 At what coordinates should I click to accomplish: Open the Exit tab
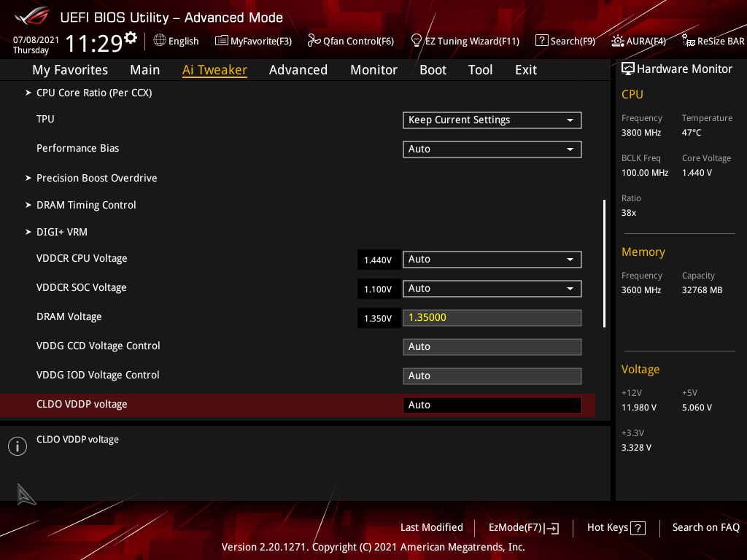point(526,70)
